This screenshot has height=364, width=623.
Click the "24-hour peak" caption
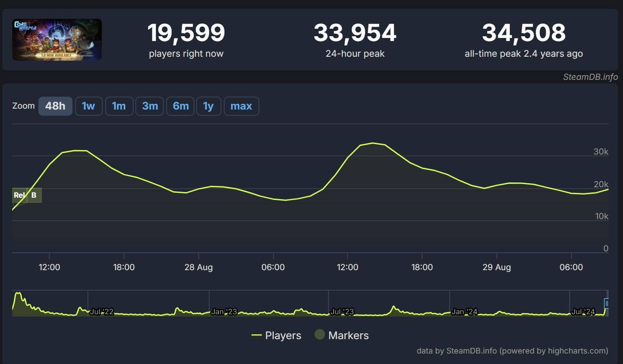(x=355, y=54)
